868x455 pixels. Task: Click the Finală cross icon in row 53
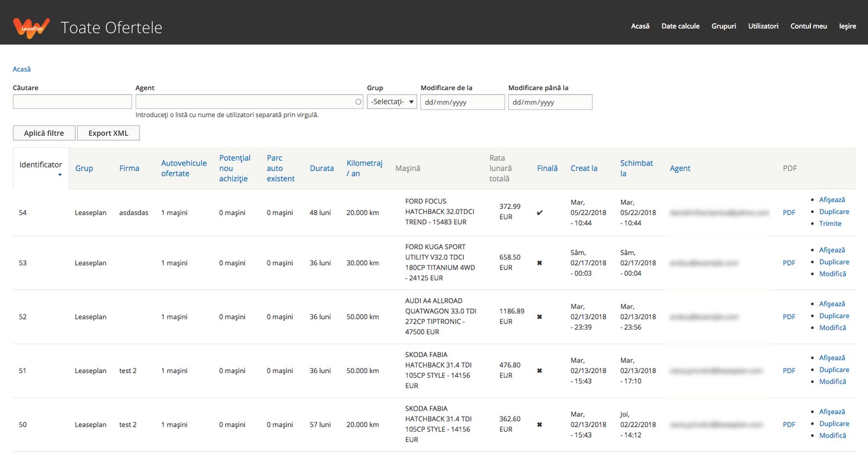coord(540,263)
